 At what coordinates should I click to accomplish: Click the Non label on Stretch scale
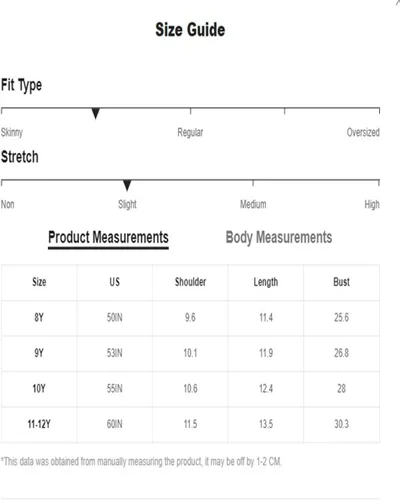(x=8, y=204)
